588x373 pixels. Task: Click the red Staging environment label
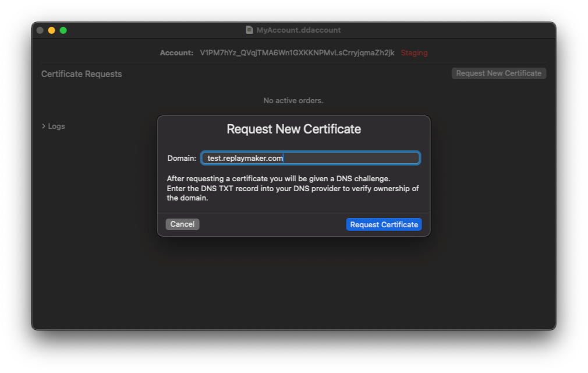pos(414,53)
